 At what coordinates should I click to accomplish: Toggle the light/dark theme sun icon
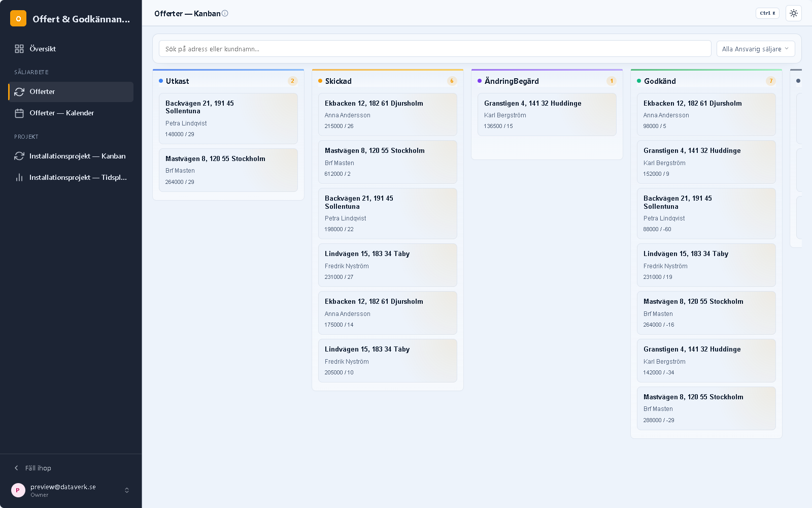click(794, 13)
